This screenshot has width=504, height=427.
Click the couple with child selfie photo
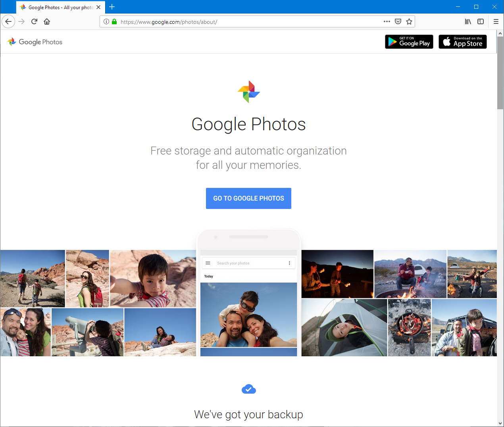(x=26, y=332)
